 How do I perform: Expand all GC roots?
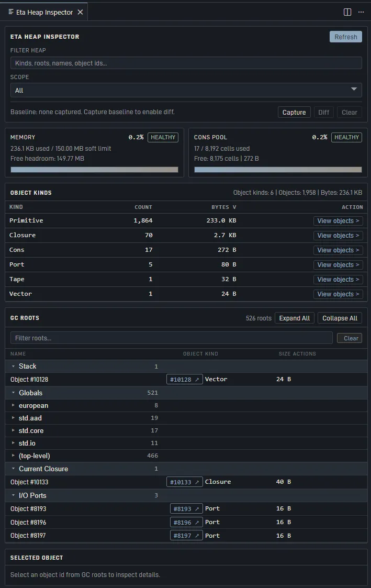point(294,318)
